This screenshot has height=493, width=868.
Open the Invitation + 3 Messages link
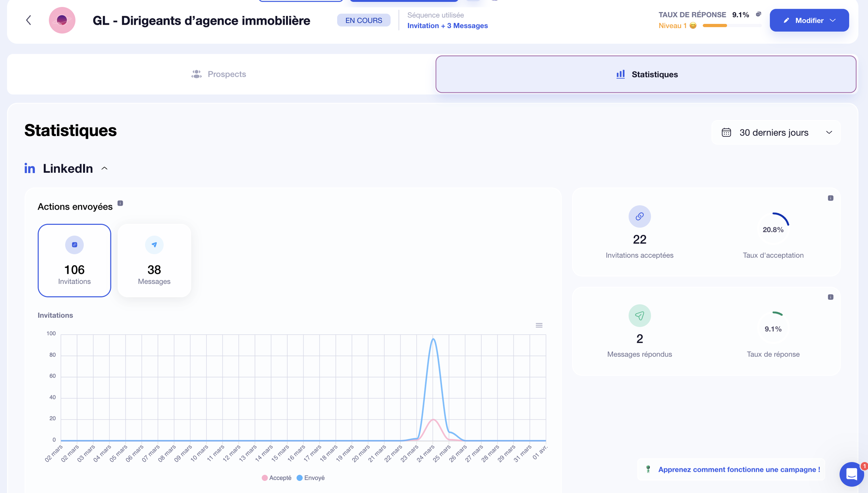coord(447,26)
